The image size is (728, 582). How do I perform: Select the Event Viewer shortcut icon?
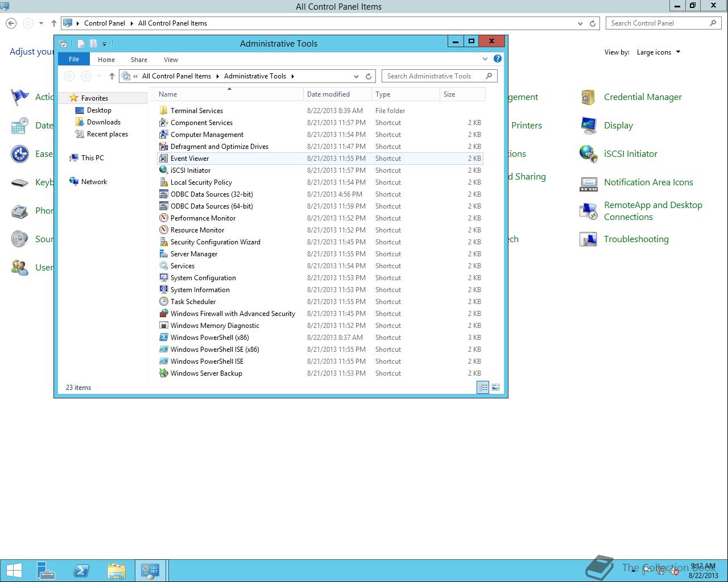[x=164, y=159]
